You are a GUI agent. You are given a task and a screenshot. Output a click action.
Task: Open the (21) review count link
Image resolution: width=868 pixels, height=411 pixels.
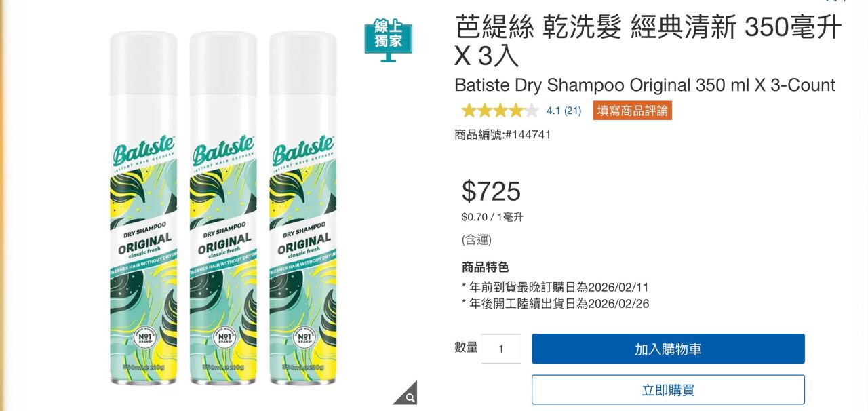coord(573,111)
